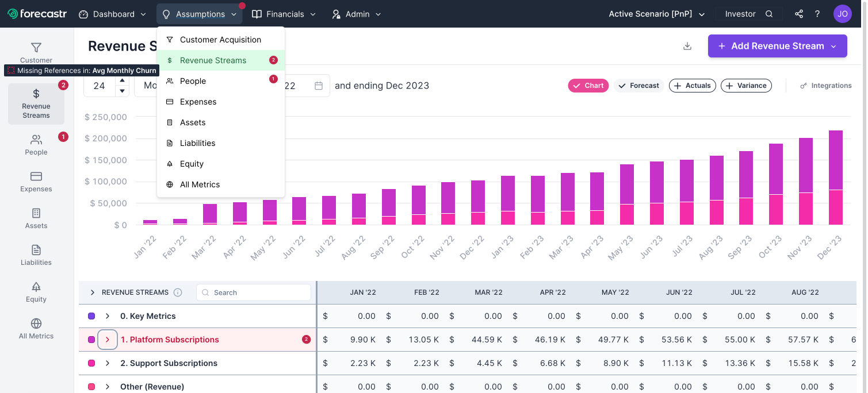
Task: Select Revenue Streams in the dropdown menu
Action: pyautogui.click(x=221, y=60)
